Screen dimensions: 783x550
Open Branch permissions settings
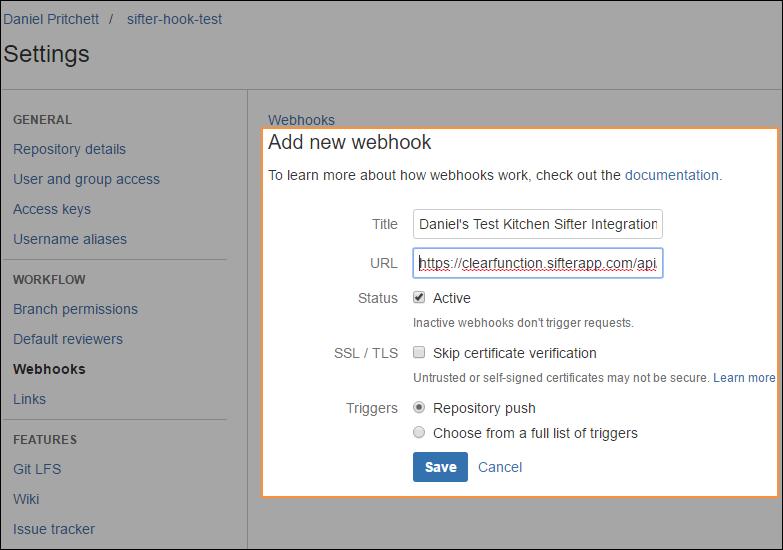click(75, 309)
